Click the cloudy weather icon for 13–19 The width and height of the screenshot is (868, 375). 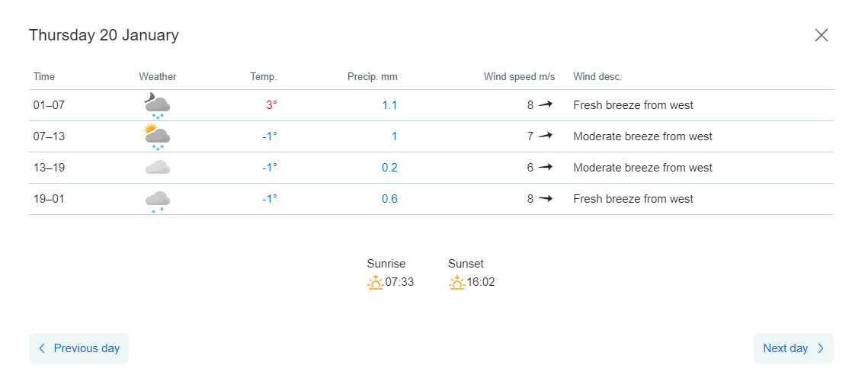(x=157, y=168)
